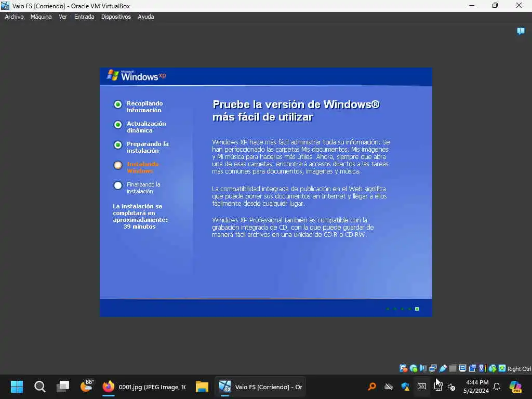The height and width of the screenshot is (399, 532).
Task: Switch to Firefox 0001.jpg window
Action: coord(144,387)
